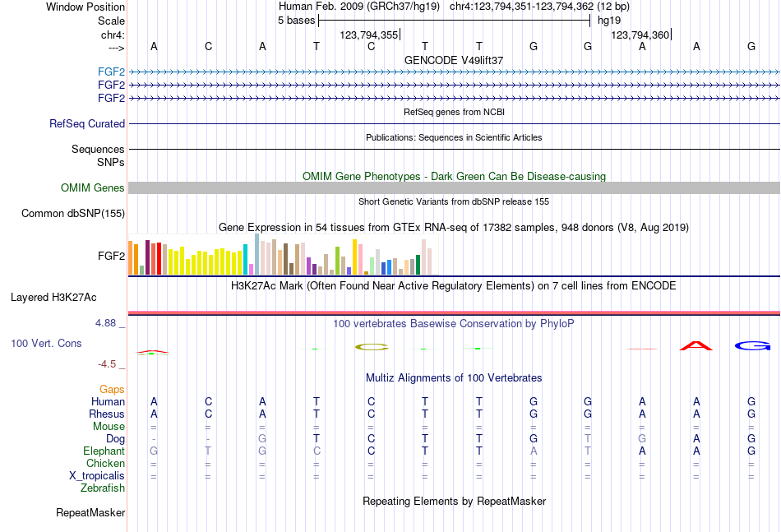Click the Scale label

click(x=111, y=21)
